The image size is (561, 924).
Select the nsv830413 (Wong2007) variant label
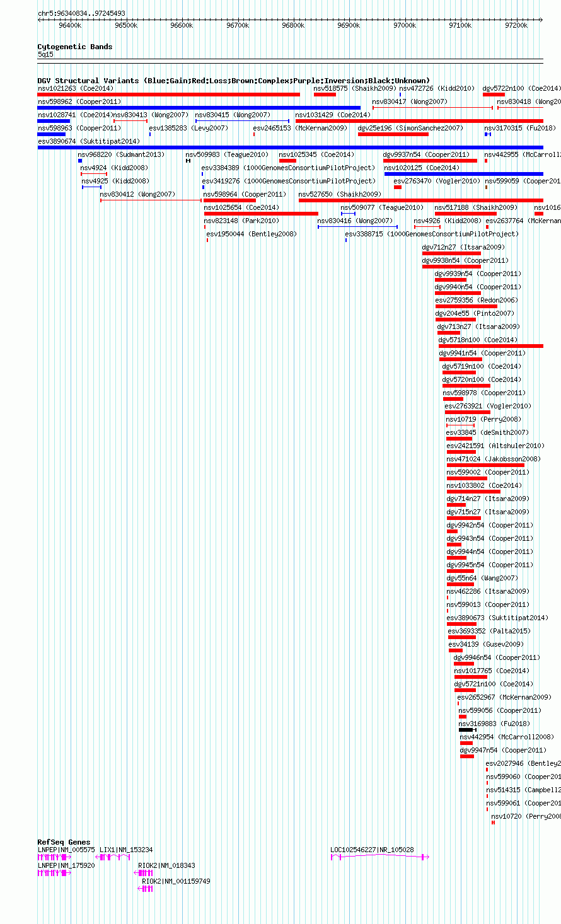pyautogui.click(x=151, y=115)
